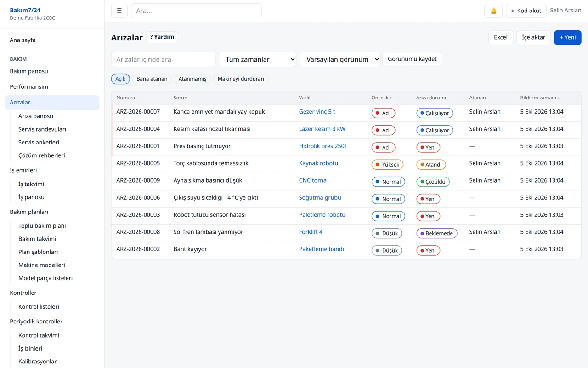588x368 pixels.
Task: Toggle the Atanmamış filter chip
Action: (192, 79)
